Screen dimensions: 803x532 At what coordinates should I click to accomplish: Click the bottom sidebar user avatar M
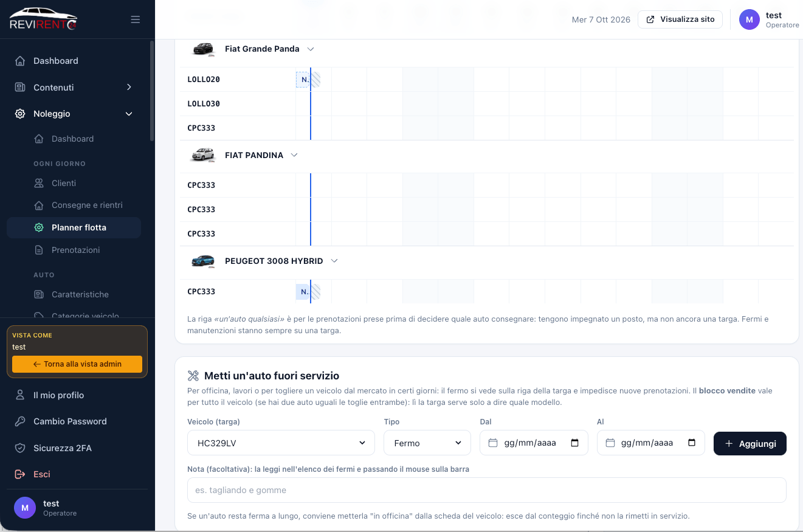point(25,507)
